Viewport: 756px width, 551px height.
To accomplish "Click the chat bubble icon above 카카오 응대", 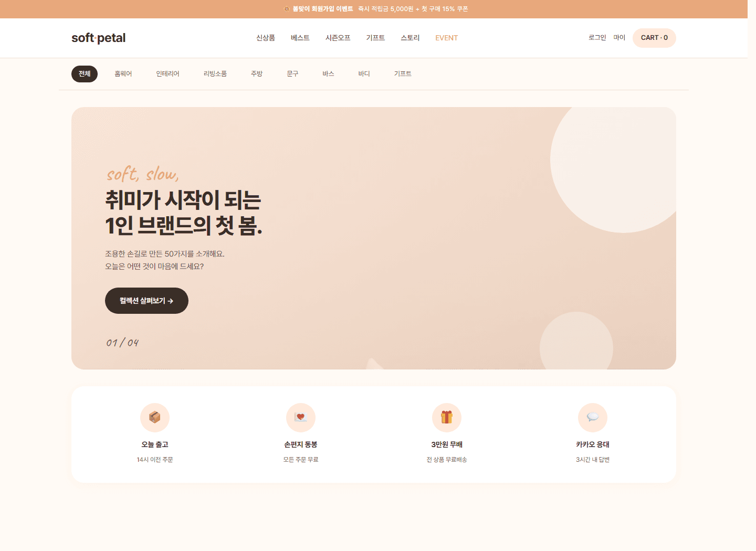I will click(x=592, y=418).
